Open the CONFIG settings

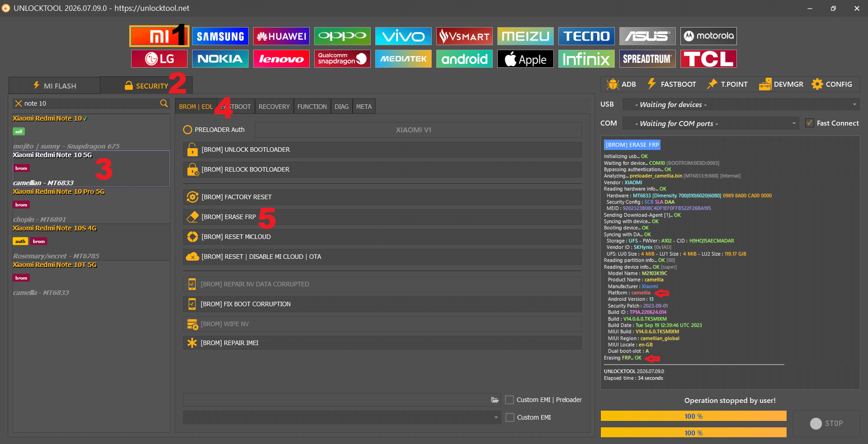click(832, 84)
